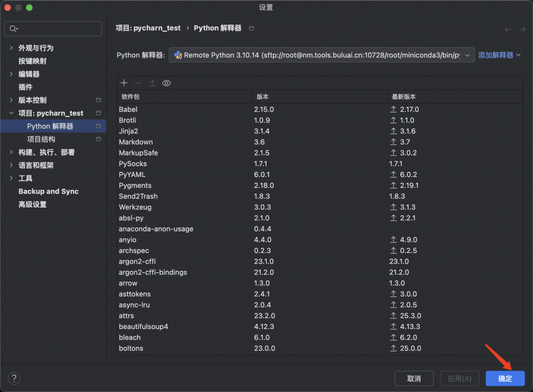Image resolution: width=533 pixels, height=392 pixels.
Task: Expand the 工具 settings section
Action: tap(11, 178)
